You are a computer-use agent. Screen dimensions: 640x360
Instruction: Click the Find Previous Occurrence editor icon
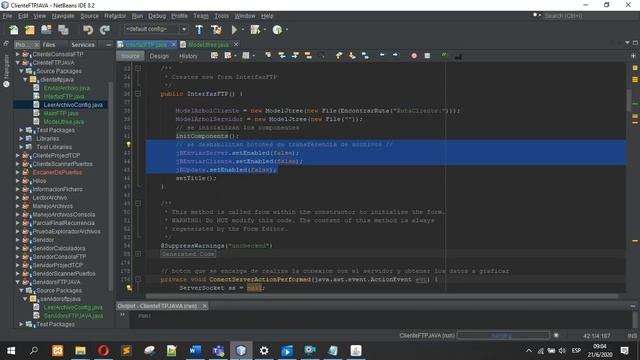coord(282,56)
